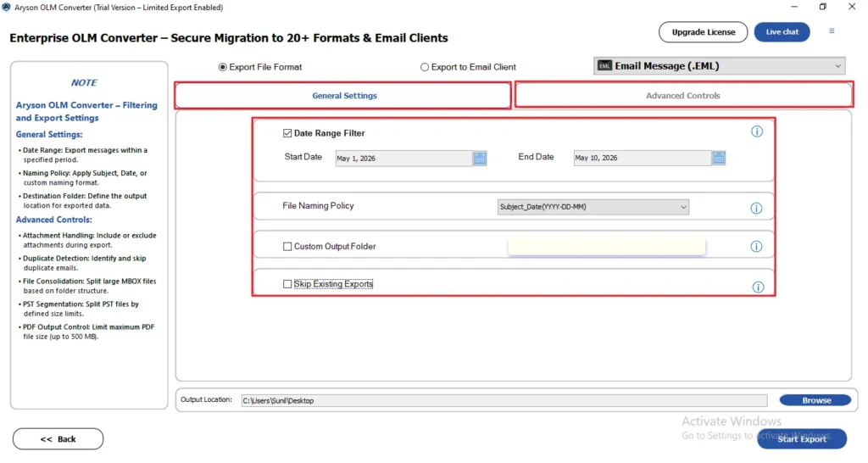Click the info icon for Custom Output Folder
This screenshot has height=463, width=868.
pos(756,247)
